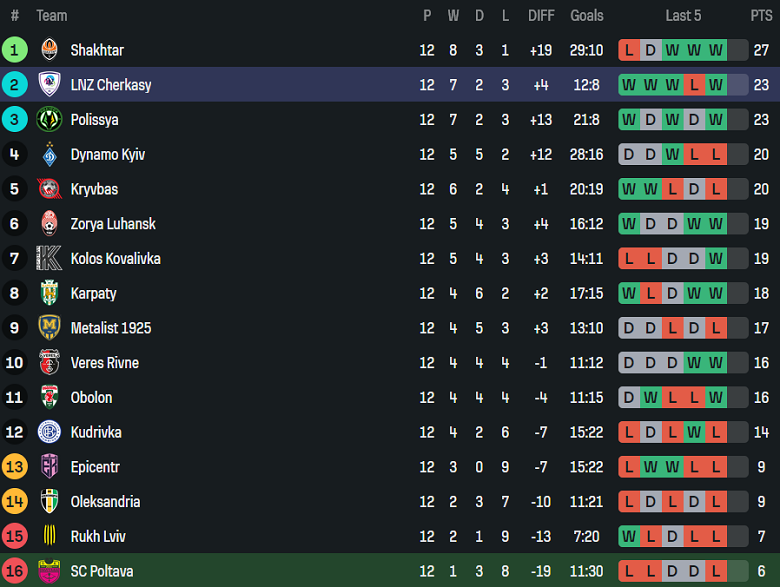Click the Kolos Kovalivka K logo
The height and width of the screenshot is (587, 780).
49,259
